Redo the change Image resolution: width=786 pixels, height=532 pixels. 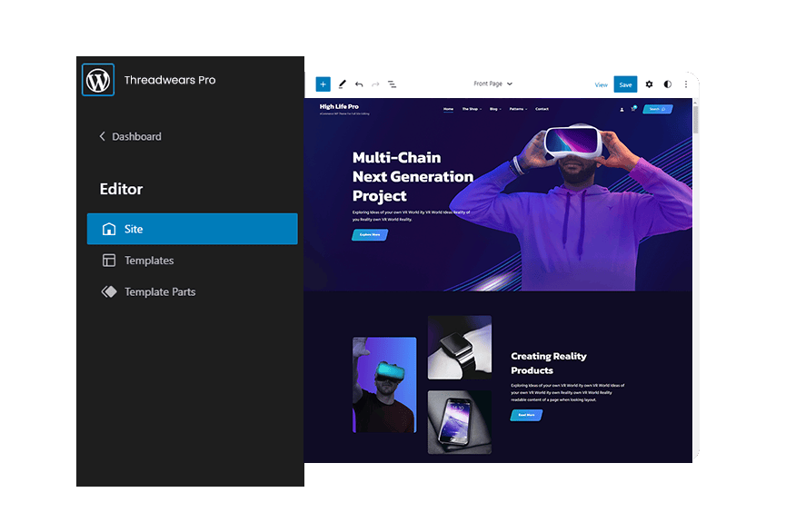pyautogui.click(x=375, y=84)
